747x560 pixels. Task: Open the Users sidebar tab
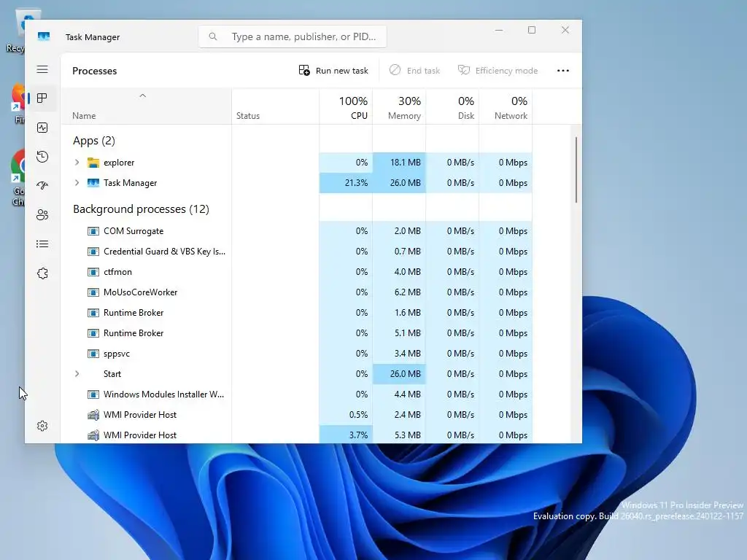(42, 215)
